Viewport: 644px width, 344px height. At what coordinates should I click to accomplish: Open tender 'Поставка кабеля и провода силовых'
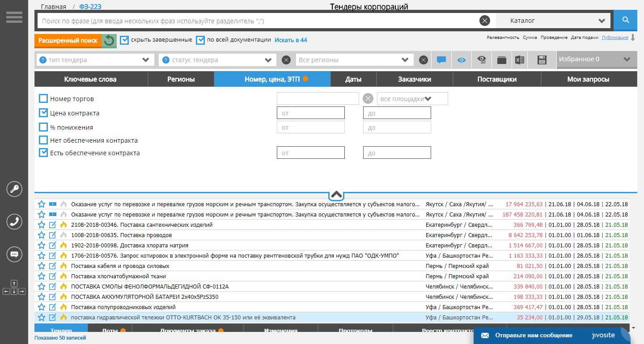[120, 266]
